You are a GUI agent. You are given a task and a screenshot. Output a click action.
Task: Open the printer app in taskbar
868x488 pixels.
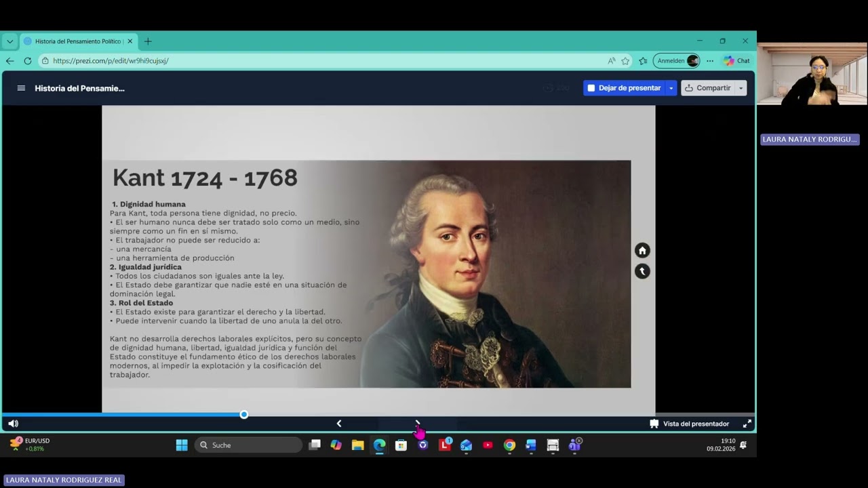tap(553, 445)
